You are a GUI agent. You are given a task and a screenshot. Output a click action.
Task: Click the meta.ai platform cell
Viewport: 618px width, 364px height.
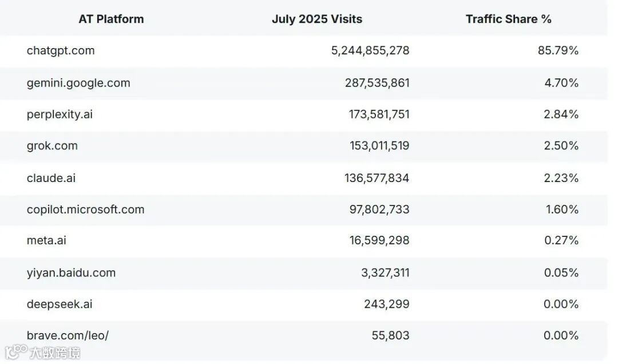[46, 241]
